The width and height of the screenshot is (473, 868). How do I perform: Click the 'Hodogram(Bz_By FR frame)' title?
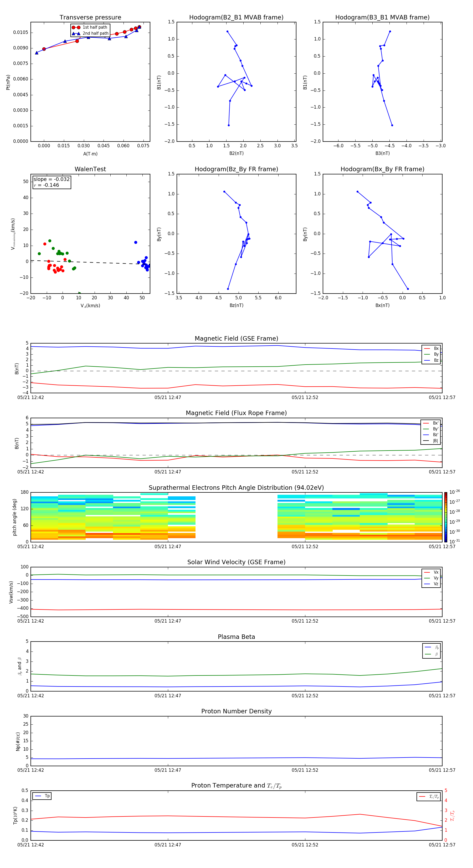[x=236, y=169]
